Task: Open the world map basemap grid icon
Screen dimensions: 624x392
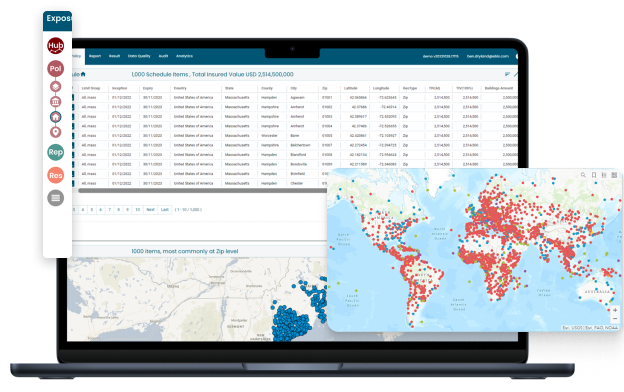Action: click(614, 175)
